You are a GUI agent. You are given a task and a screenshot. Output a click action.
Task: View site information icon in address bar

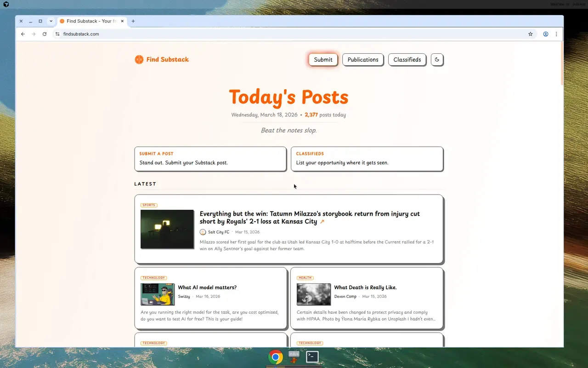[x=57, y=34]
